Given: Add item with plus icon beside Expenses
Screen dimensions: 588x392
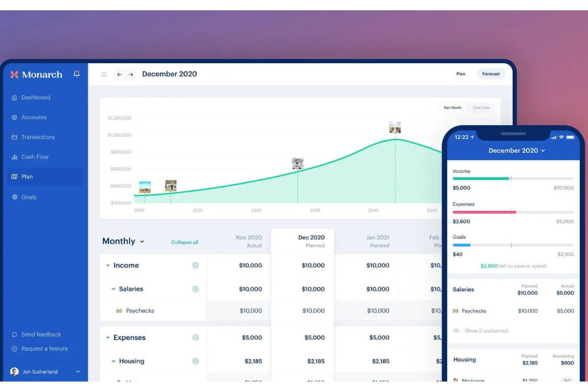Looking at the screenshot, I should (196, 338).
